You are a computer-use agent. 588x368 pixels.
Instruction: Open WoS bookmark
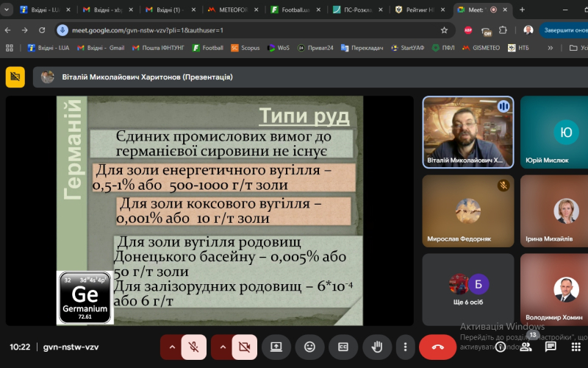point(279,48)
